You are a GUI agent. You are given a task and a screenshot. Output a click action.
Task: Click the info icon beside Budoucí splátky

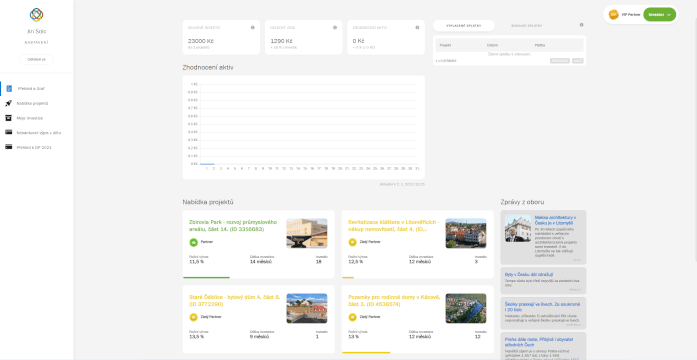point(581,25)
